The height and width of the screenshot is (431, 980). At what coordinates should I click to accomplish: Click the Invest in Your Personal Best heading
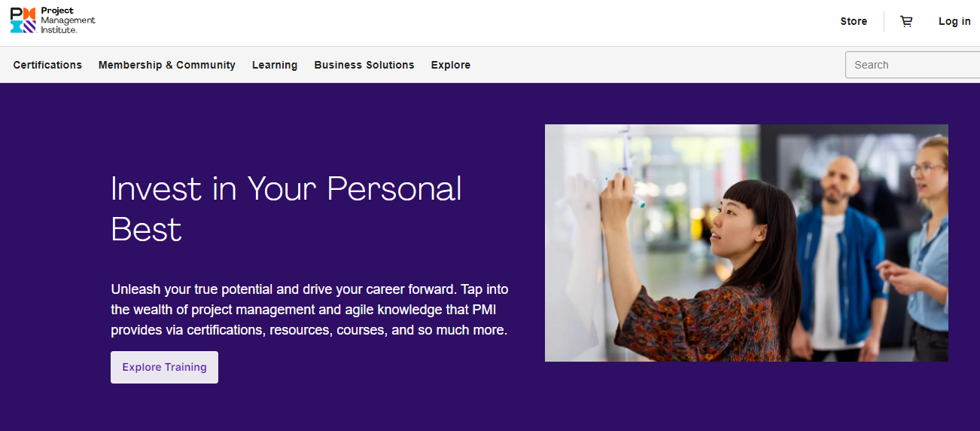286,209
